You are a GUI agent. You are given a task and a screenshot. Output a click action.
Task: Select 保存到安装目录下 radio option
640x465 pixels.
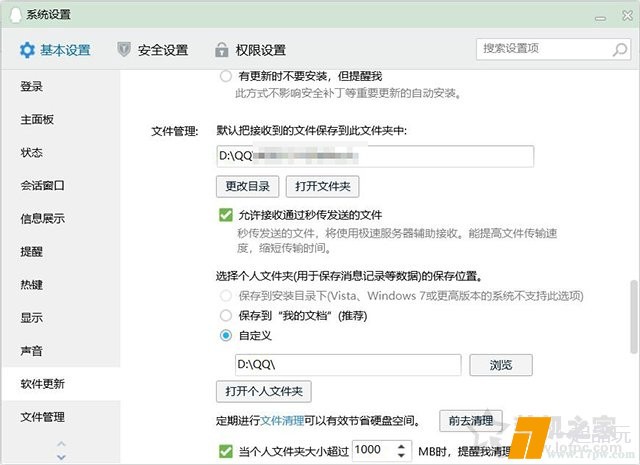coord(226,296)
